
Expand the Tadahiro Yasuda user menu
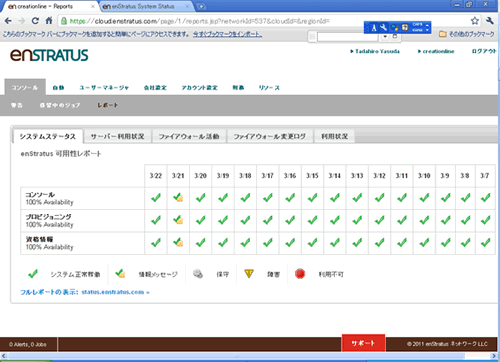point(375,51)
